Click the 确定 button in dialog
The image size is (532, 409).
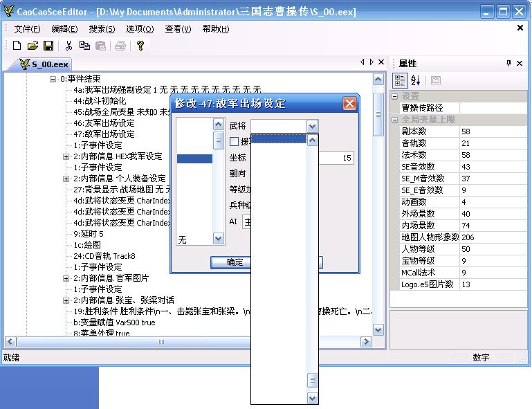235,262
